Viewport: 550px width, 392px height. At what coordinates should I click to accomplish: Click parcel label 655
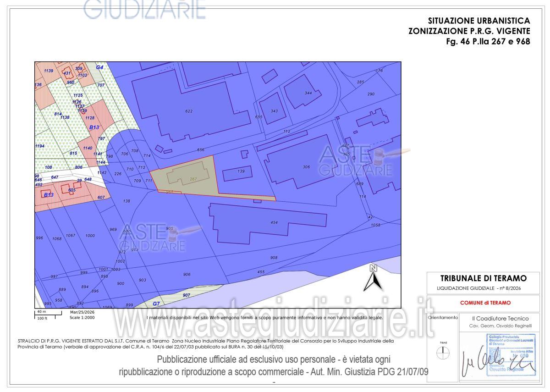[258, 117]
